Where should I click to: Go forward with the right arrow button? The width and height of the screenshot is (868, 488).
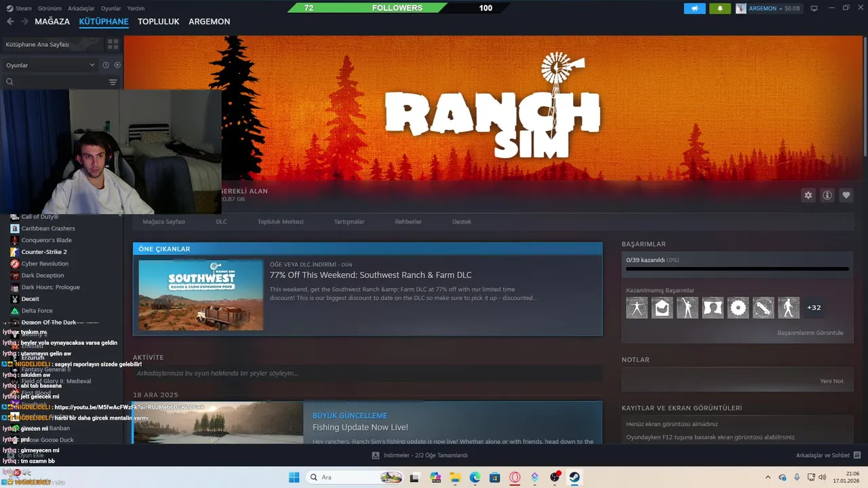click(x=24, y=22)
